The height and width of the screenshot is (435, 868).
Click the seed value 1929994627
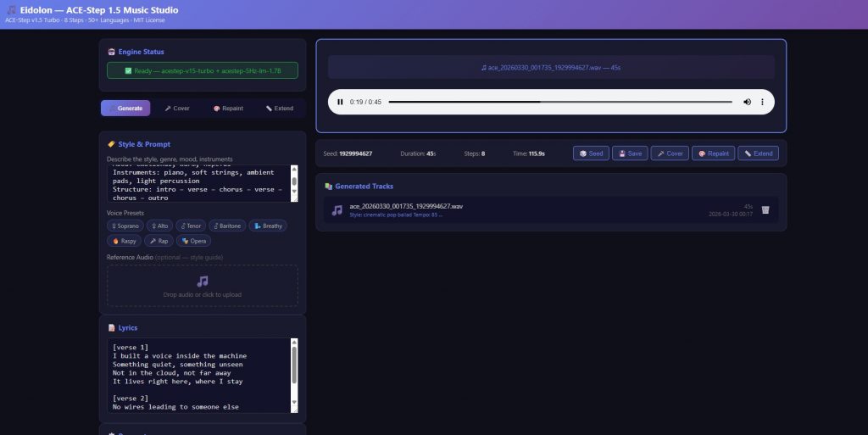tap(355, 153)
